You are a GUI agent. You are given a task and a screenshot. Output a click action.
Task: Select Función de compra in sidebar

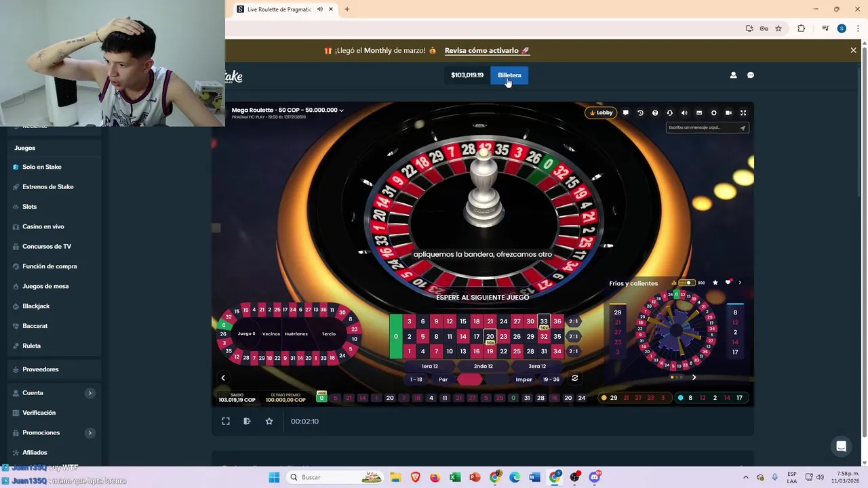point(50,266)
